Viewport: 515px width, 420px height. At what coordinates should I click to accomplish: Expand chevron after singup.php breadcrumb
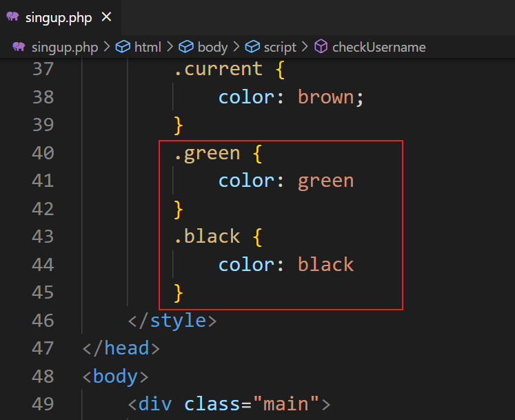click(x=106, y=47)
